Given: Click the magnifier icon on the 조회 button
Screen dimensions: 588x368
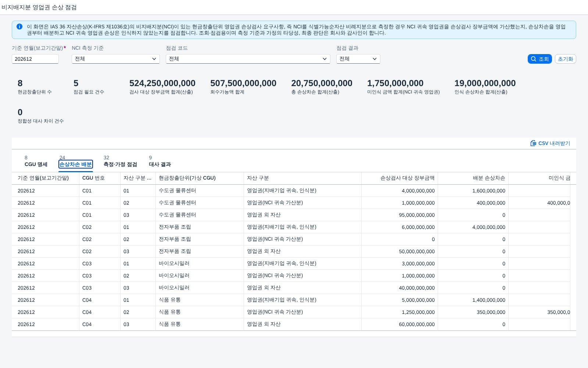Looking at the screenshot, I should coord(534,59).
